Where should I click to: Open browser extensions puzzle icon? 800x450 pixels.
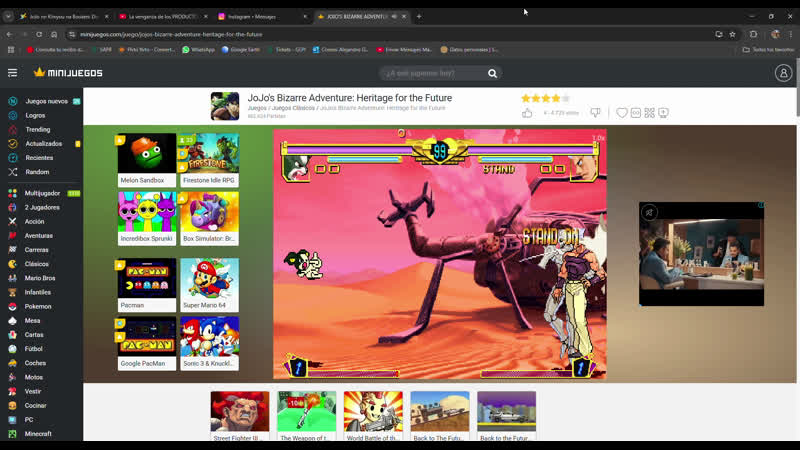[754, 34]
